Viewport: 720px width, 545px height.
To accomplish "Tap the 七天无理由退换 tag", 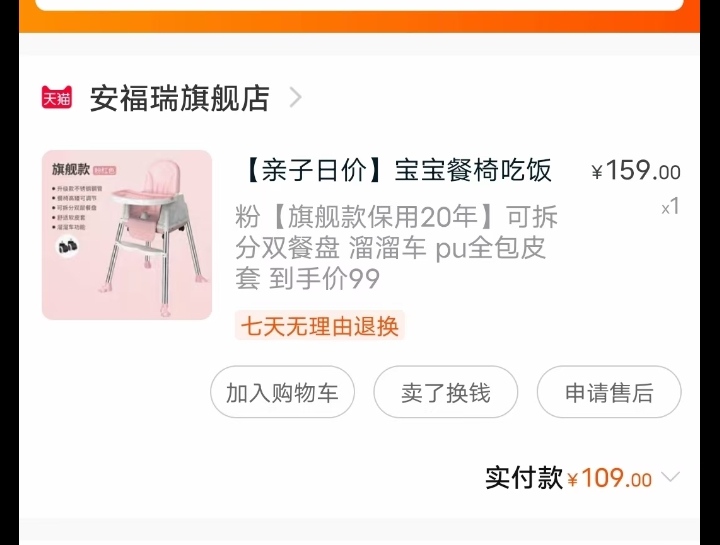I will (320, 326).
